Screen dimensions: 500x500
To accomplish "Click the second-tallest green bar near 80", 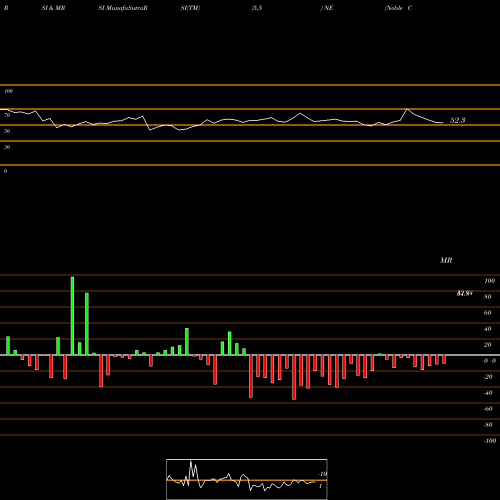I will 87,324.
